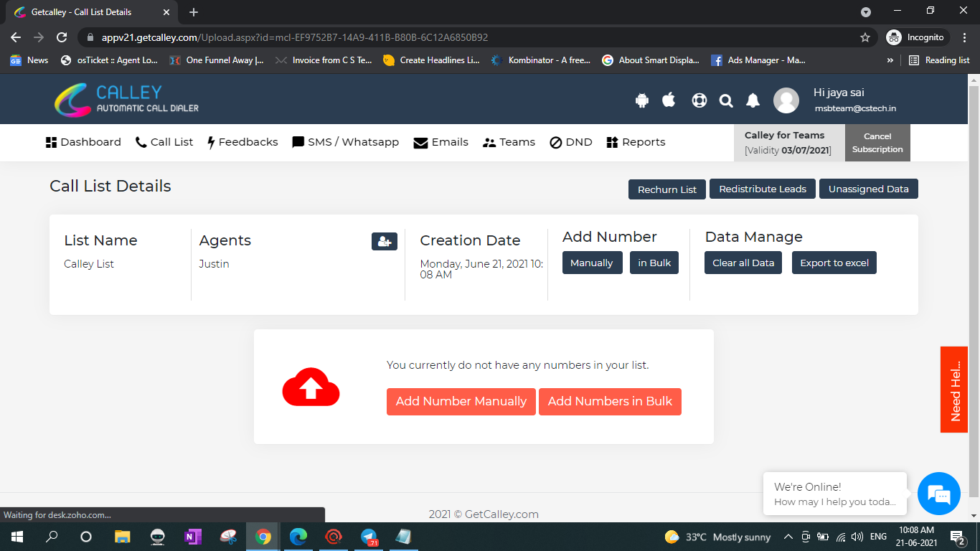This screenshot has width=980, height=551.
Task: Open the Need Help side tab
Action: 955,390
